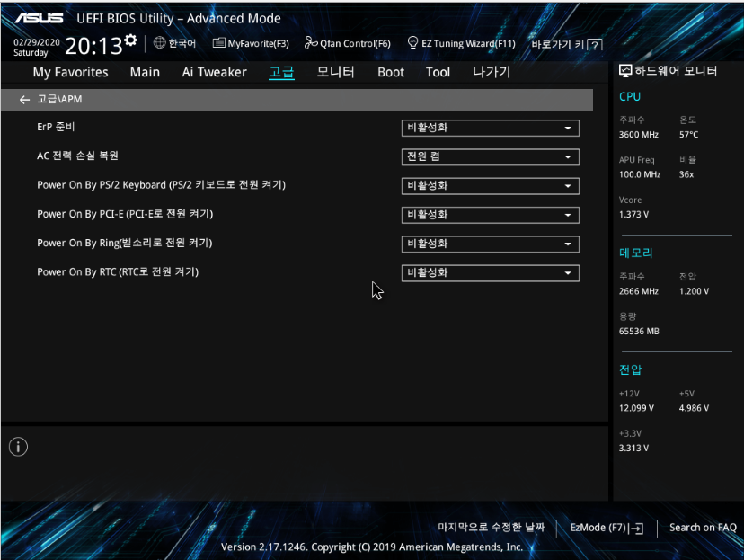Click +3.3V reading 3.313 V
The height and width of the screenshot is (560, 744).
(633, 448)
